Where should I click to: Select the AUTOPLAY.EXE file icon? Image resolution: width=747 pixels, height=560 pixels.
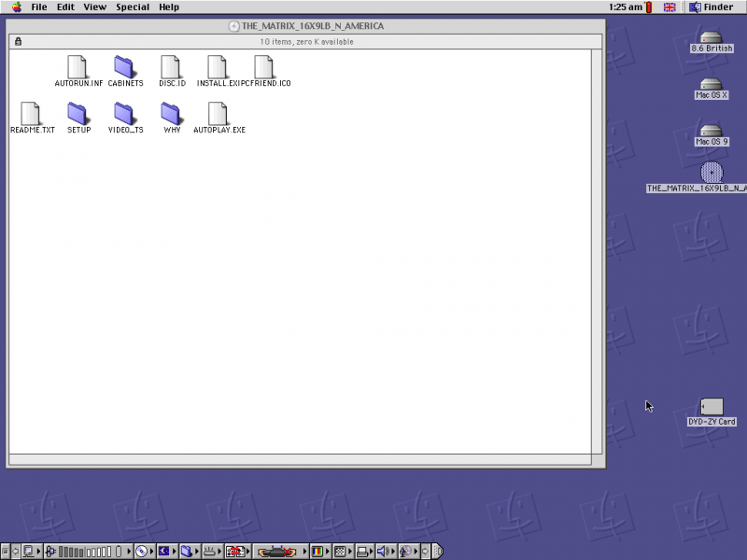point(218,113)
